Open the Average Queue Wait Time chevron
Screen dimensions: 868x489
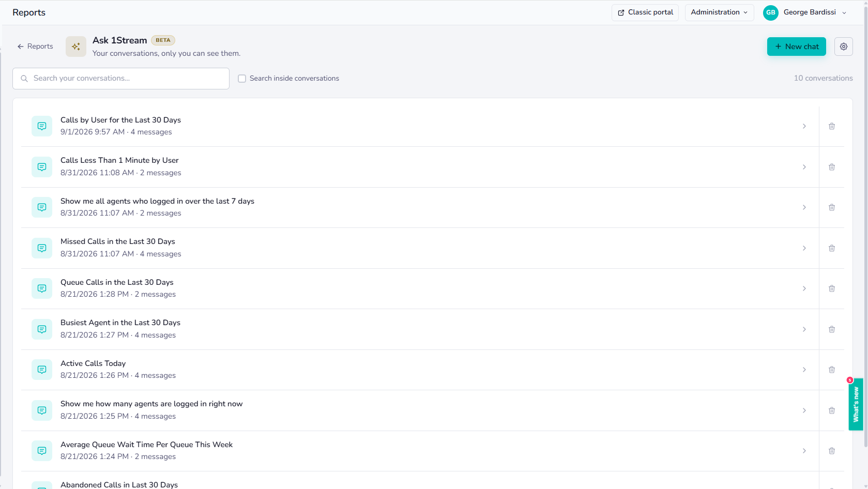(x=804, y=451)
